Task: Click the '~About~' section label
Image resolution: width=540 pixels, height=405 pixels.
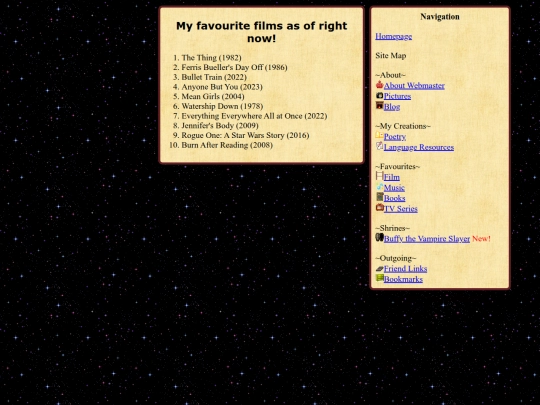Action: pyautogui.click(x=391, y=75)
